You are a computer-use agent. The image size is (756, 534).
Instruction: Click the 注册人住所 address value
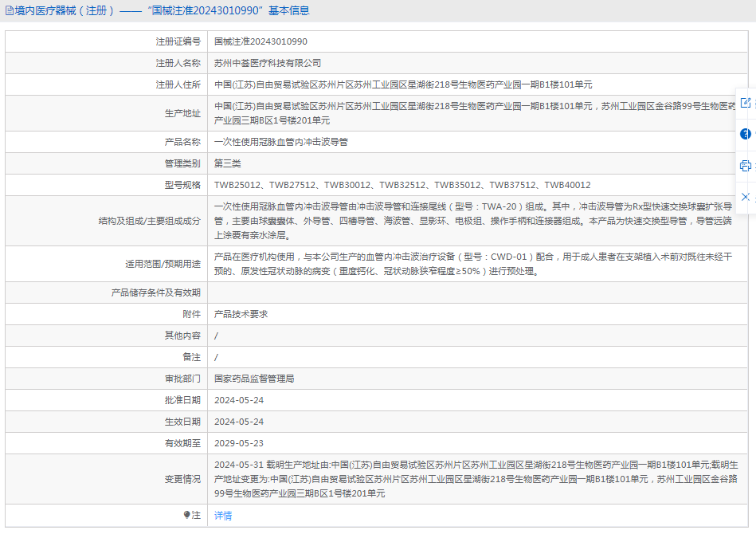(403, 84)
